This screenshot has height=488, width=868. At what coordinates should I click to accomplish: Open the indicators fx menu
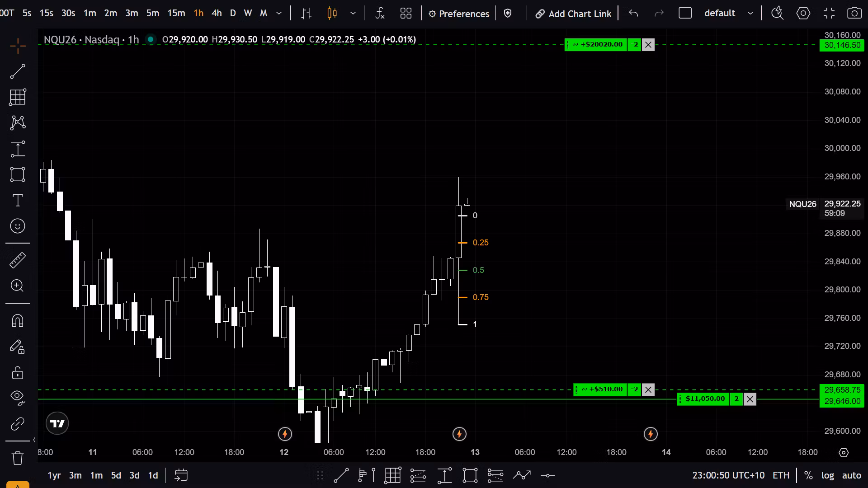(380, 14)
